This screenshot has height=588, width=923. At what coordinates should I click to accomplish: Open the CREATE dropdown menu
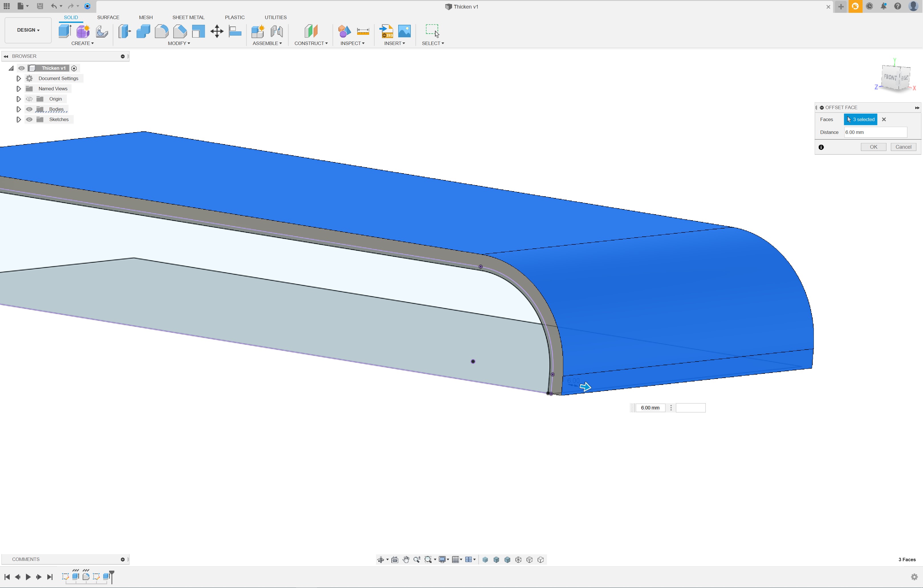82,43
